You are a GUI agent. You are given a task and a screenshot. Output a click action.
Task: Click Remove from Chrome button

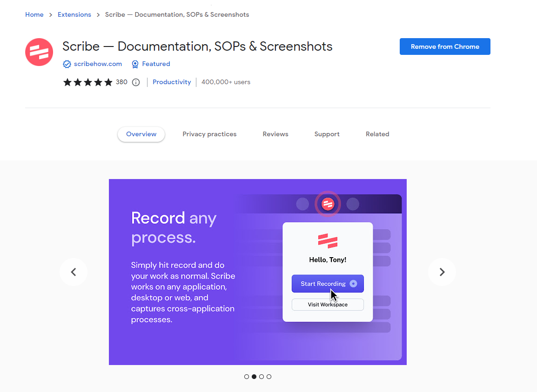click(x=445, y=47)
